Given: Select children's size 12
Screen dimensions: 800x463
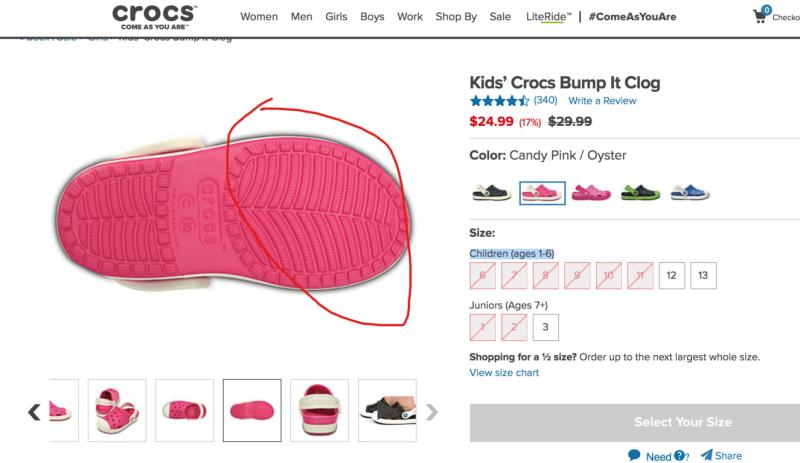Looking at the screenshot, I should tap(671, 274).
